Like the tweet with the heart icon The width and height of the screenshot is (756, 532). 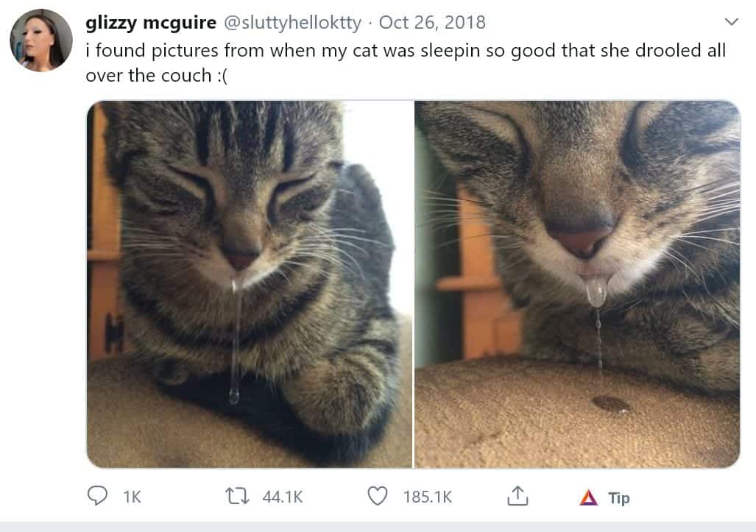tap(378, 496)
